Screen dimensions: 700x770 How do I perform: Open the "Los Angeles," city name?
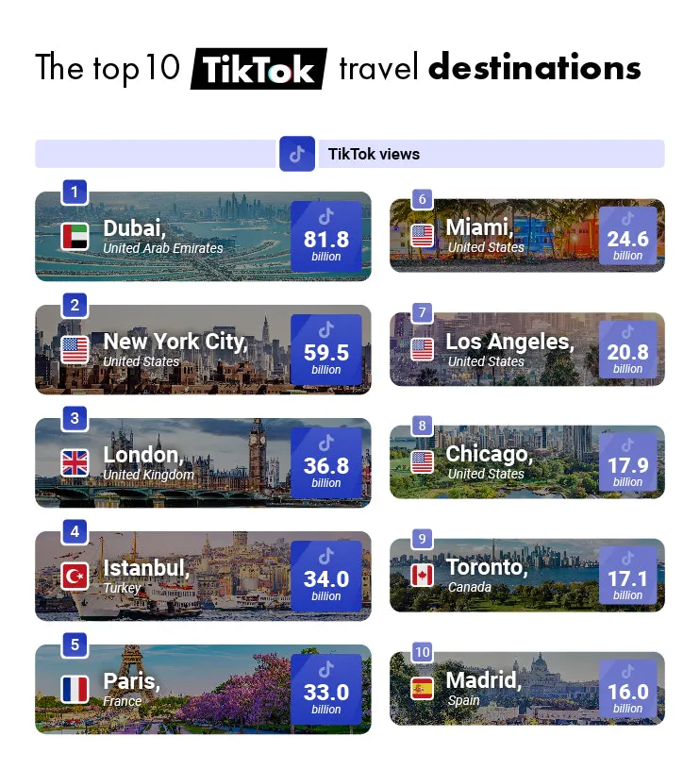pyautogui.click(x=509, y=342)
